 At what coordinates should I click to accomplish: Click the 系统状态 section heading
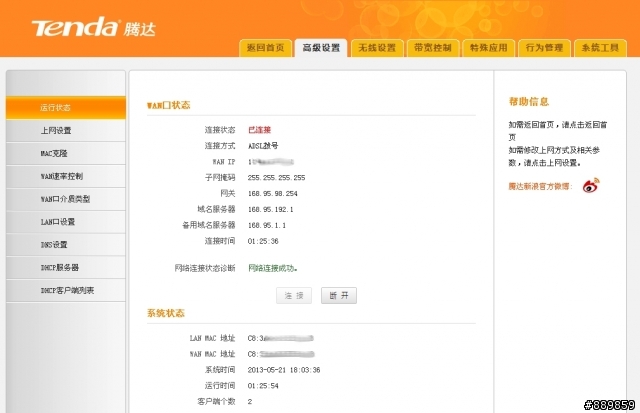166,313
